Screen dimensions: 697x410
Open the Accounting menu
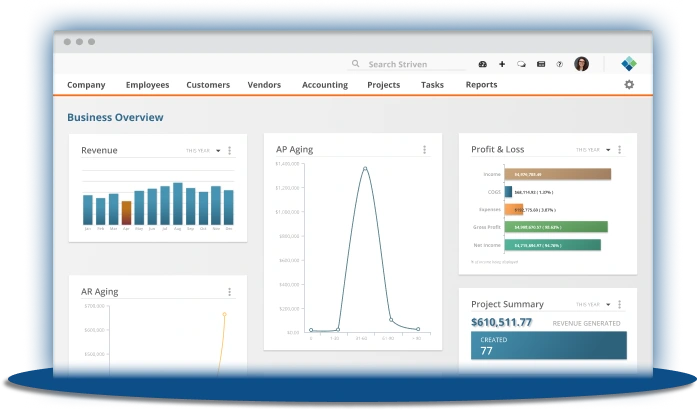tap(325, 84)
